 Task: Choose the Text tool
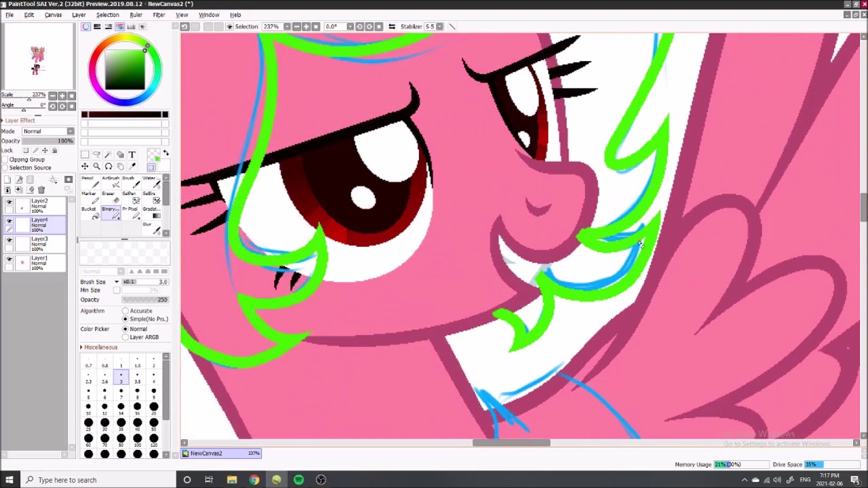[132, 155]
